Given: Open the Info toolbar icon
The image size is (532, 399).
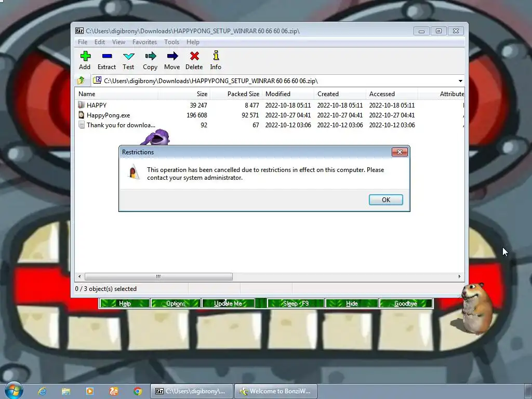Looking at the screenshot, I should [x=216, y=56].
